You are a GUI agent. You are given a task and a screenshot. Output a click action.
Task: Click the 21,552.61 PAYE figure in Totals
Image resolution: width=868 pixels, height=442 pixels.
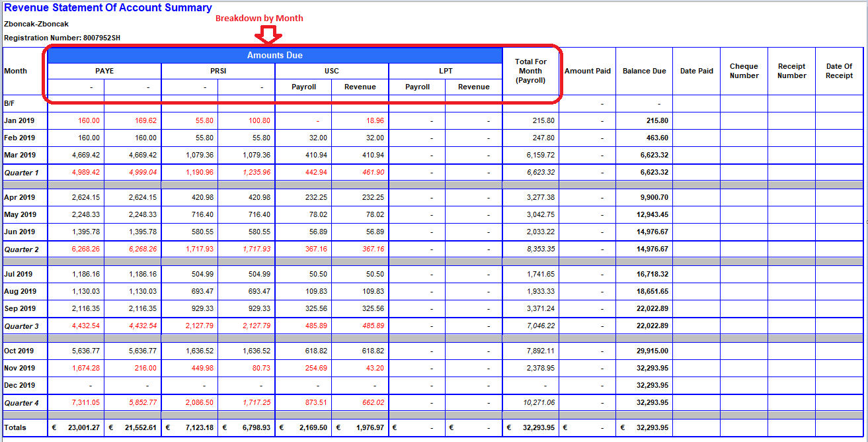(x=141, y=427)
